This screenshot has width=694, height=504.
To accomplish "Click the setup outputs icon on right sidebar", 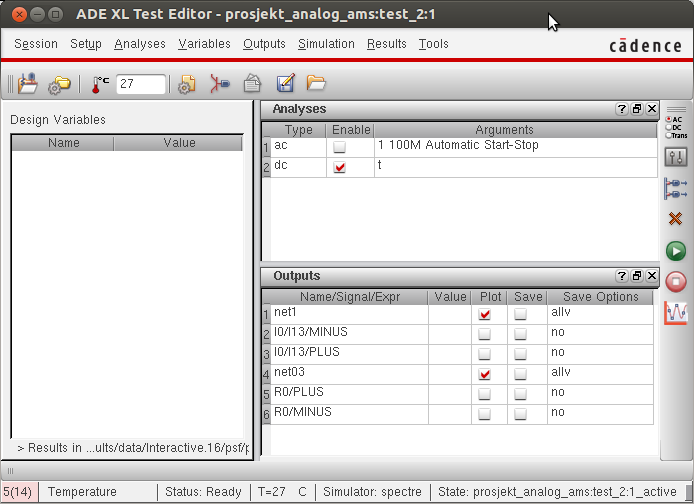I will click(x=676, y=188).
